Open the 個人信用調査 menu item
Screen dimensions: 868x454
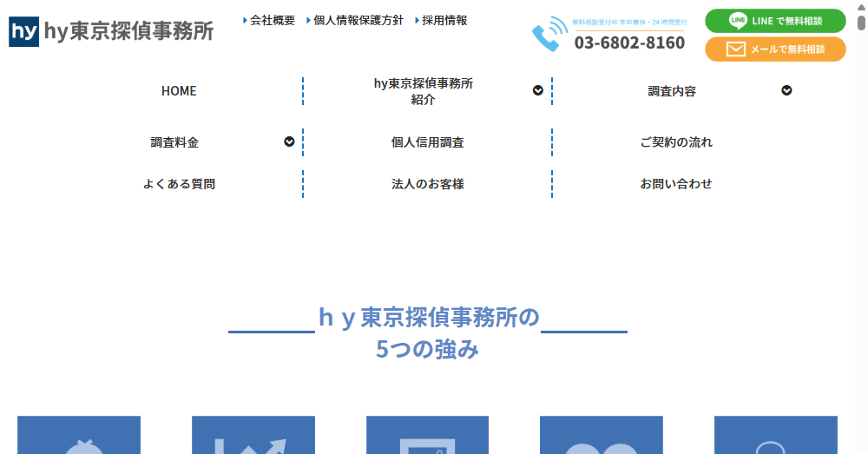[427, 142]
